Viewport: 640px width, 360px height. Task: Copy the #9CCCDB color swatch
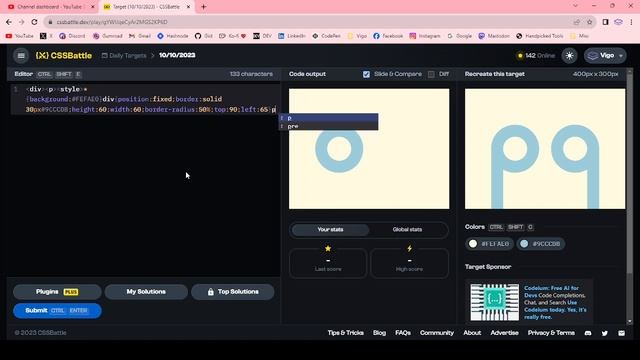(x=540, y=244)
